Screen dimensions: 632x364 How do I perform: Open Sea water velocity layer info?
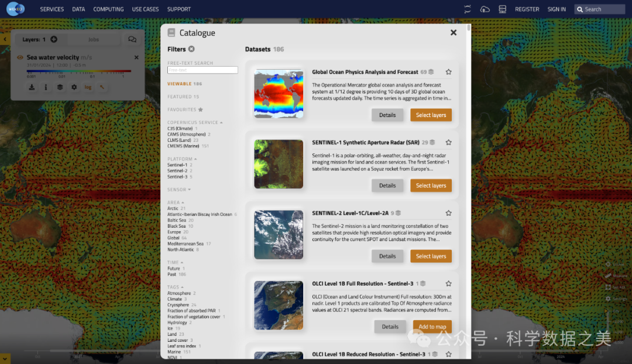tap(46, 87)
